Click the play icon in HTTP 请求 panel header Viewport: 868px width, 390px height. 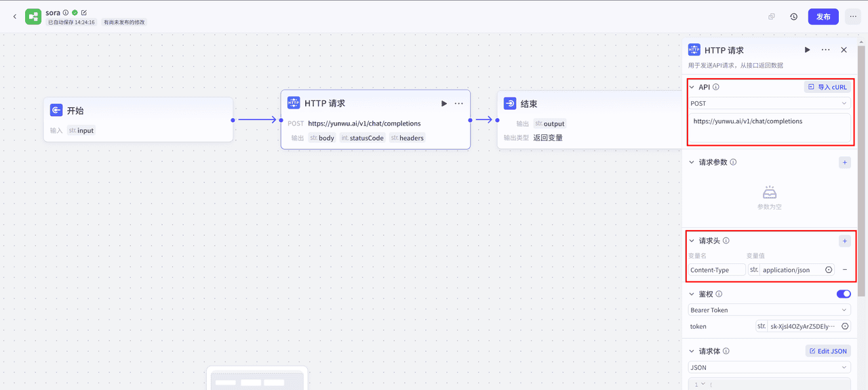tap(807, 50)
